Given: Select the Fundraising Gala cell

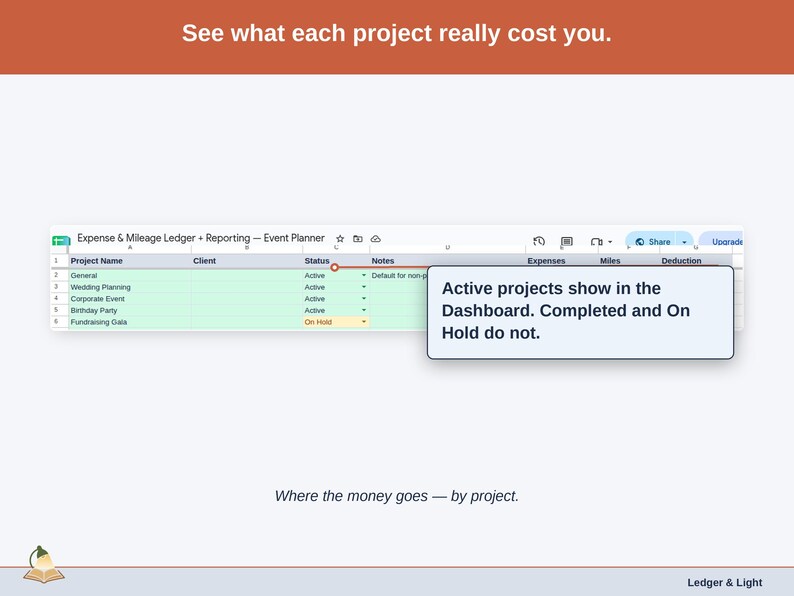Looking at the screenshot, I should click(130, 322).
